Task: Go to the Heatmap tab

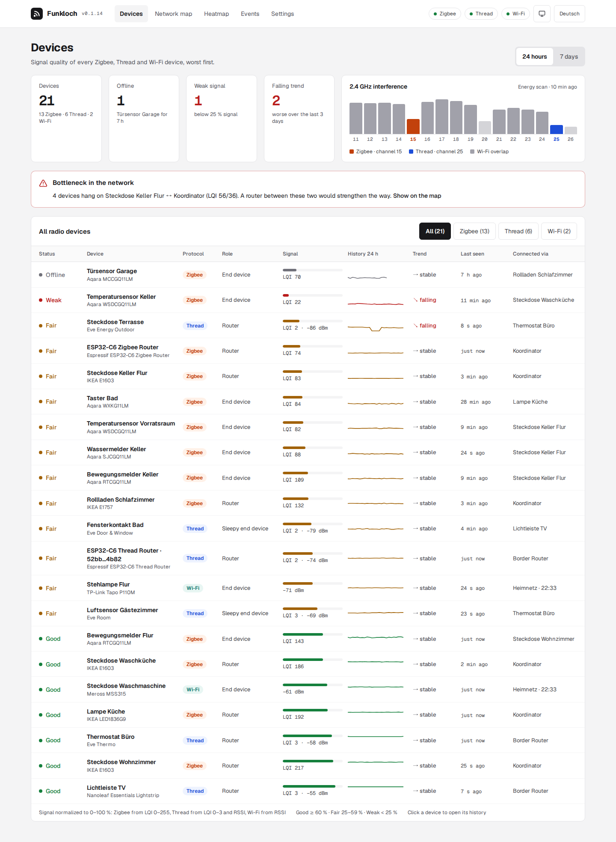Action: tap(216, 14)
